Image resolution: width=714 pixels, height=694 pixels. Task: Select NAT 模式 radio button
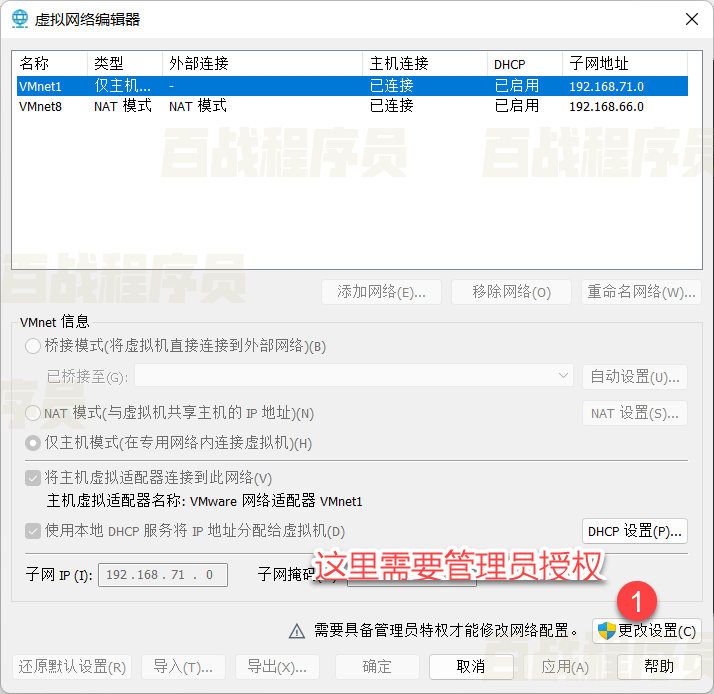point(33,413)
